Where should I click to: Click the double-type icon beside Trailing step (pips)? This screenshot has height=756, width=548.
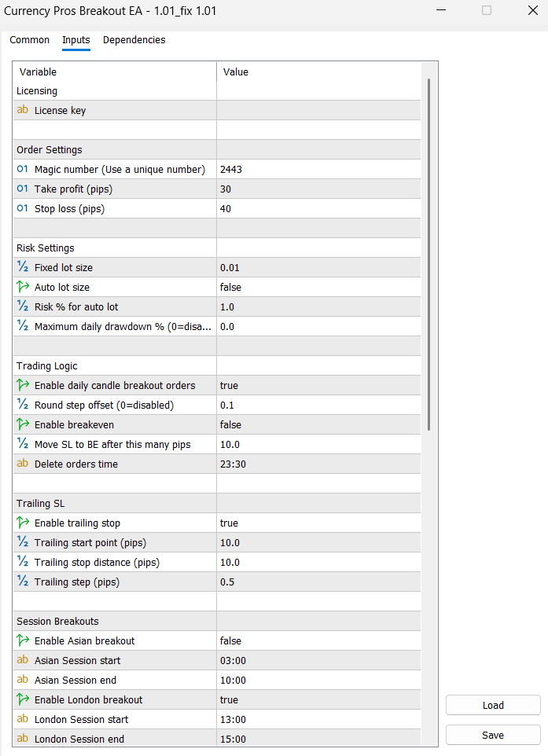pyautogui.click(x=22, y=582)
